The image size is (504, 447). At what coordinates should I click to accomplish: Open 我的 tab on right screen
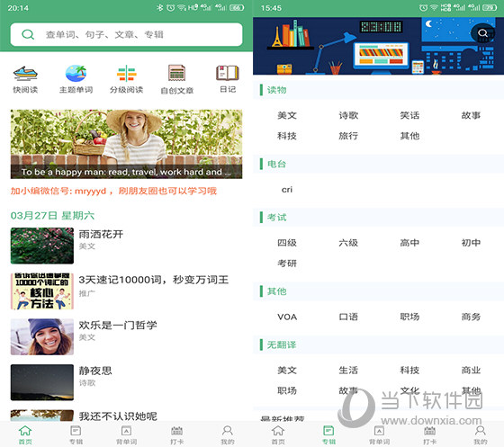click(481, 435)
